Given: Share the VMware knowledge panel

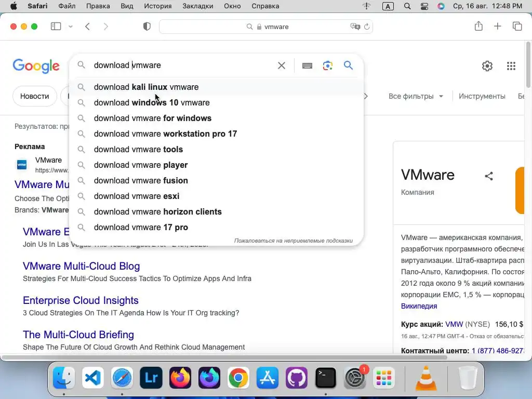Looking at the screenshot, I should pos(488,176).
